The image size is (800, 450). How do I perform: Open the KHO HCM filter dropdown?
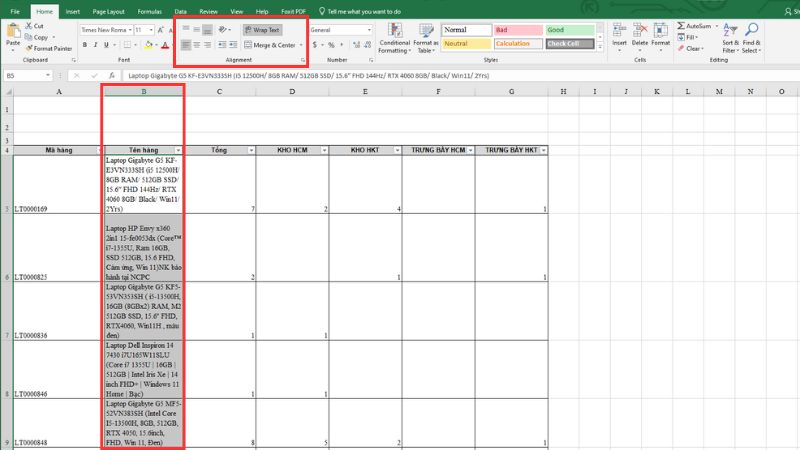[x=324, y=150]
